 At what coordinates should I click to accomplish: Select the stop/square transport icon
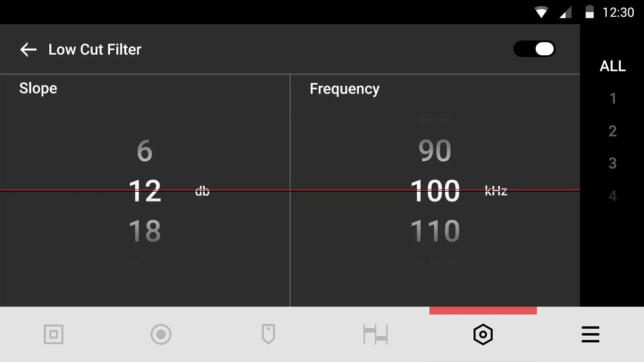(54, 334)
